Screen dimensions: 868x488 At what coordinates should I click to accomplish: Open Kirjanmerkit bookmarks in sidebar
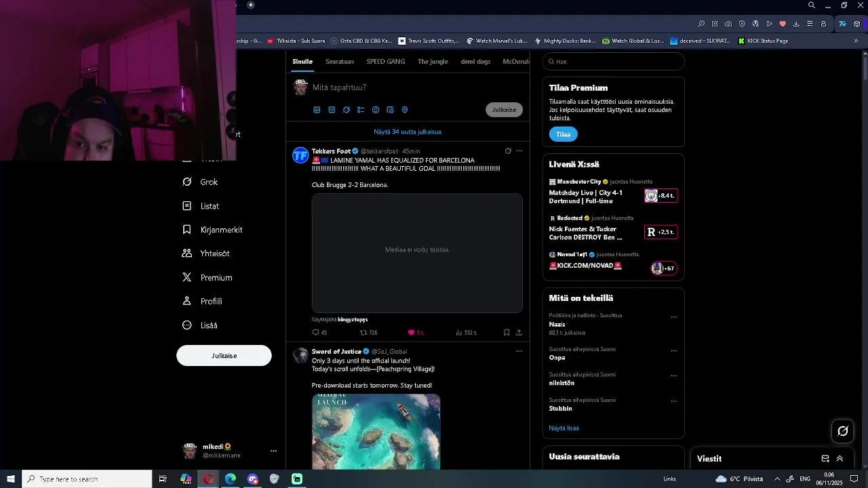213,230
